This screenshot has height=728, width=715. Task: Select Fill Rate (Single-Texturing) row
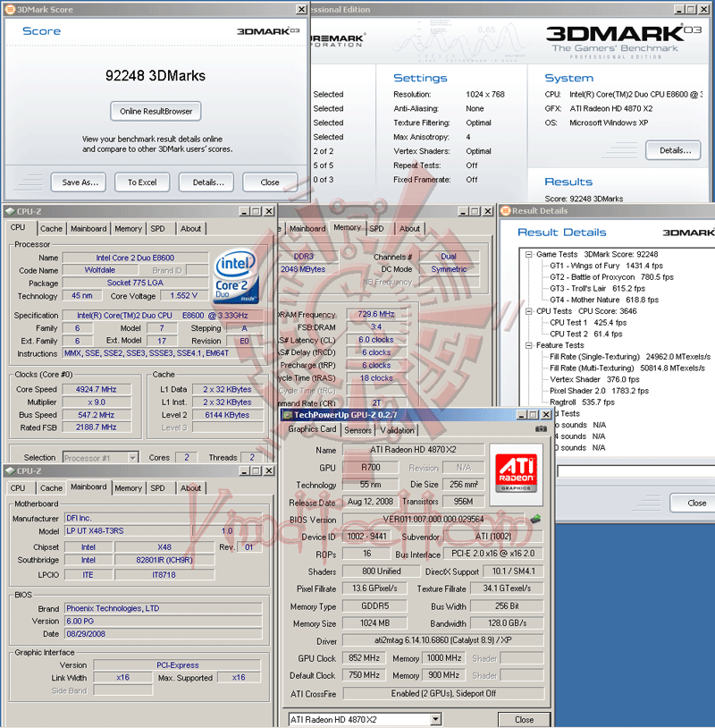coord(629,357)
